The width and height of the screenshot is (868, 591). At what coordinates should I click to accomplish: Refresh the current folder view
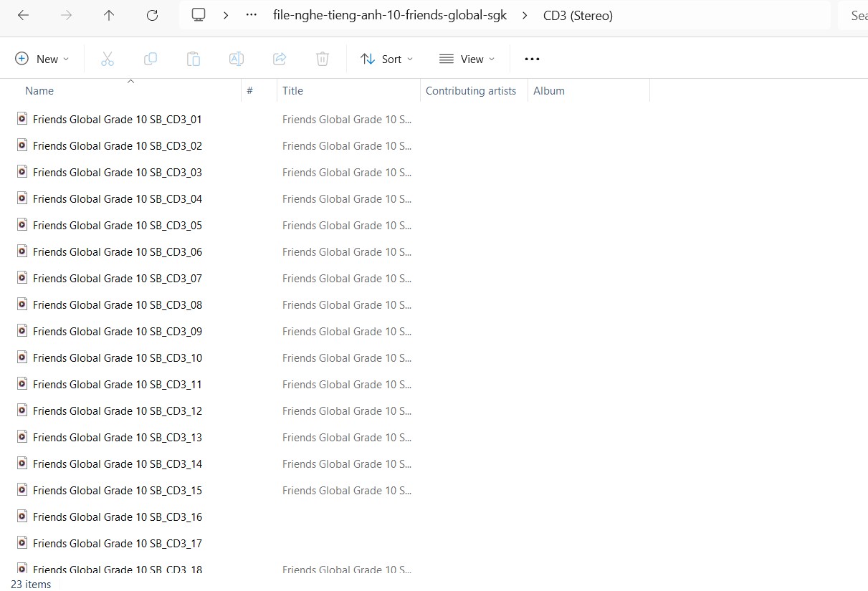click(152, 15)
